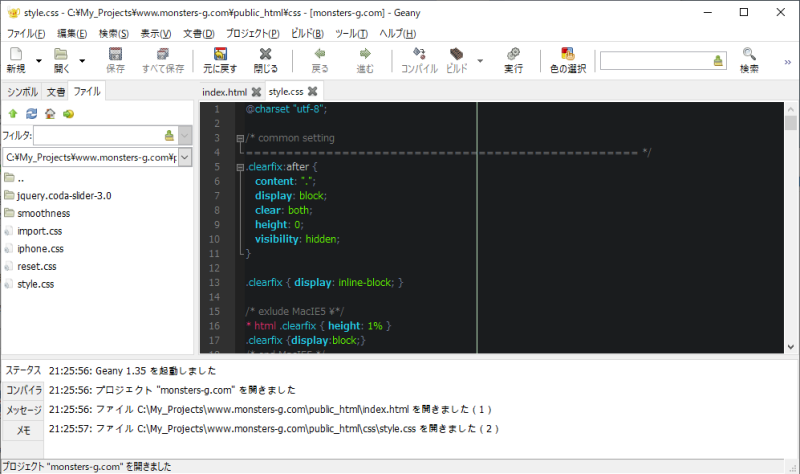Go up one directory green arrow
800x474 pixels.
13,114
